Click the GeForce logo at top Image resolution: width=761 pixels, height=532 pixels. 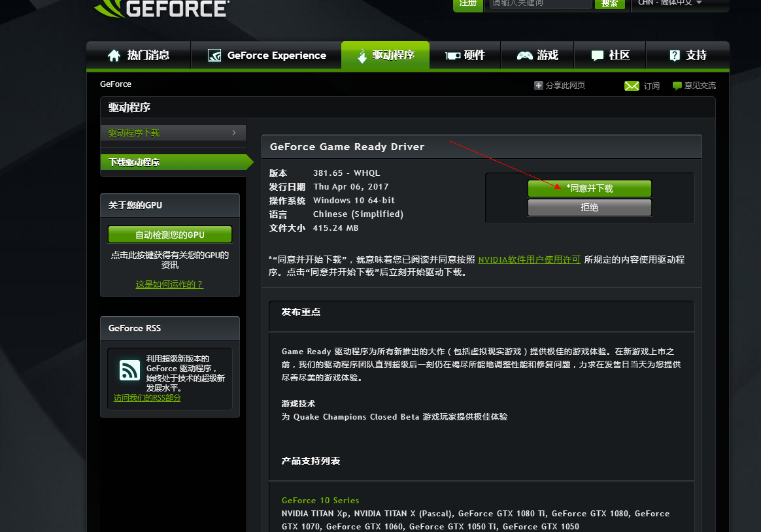coord(161,8)
